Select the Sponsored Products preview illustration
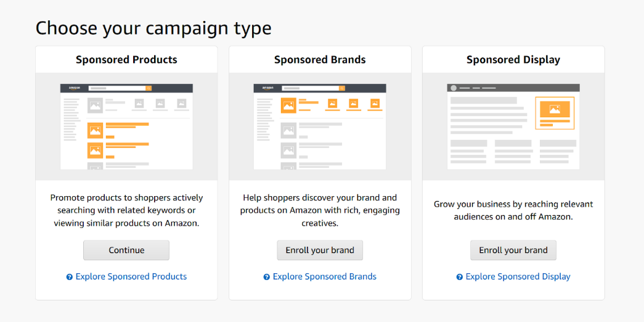Viewport: 644px width, 322px height. pyautogui.click(x=126, y=126)
